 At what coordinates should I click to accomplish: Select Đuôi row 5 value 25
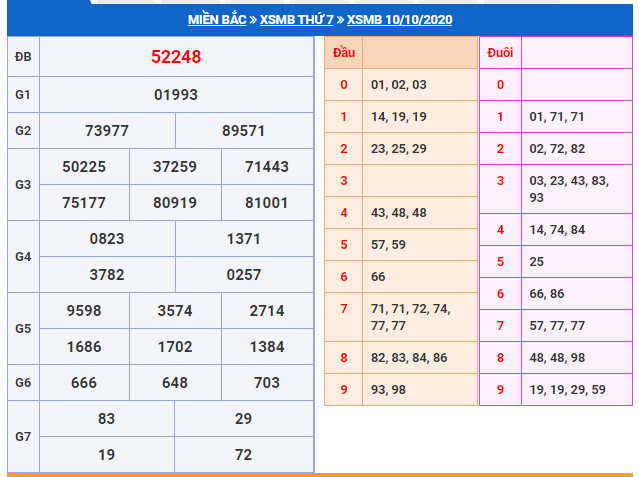pyautogui.click(x=537, y=262)
